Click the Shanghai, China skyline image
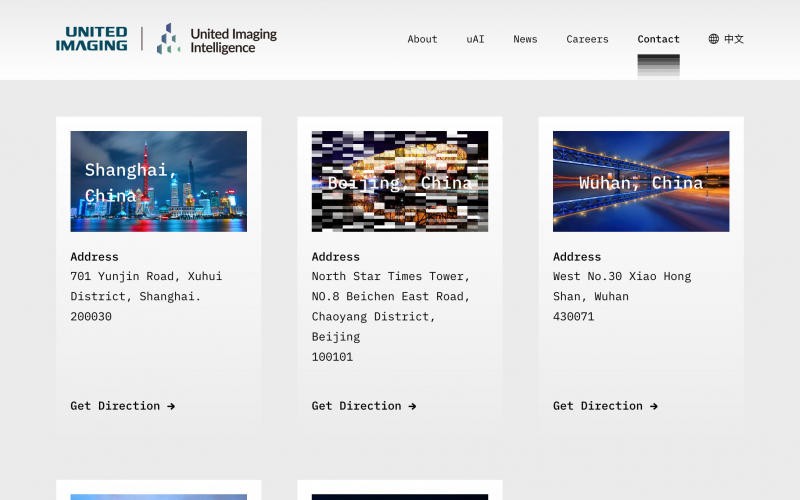This screenshot has width=800, height=500. tap(159, 181)
